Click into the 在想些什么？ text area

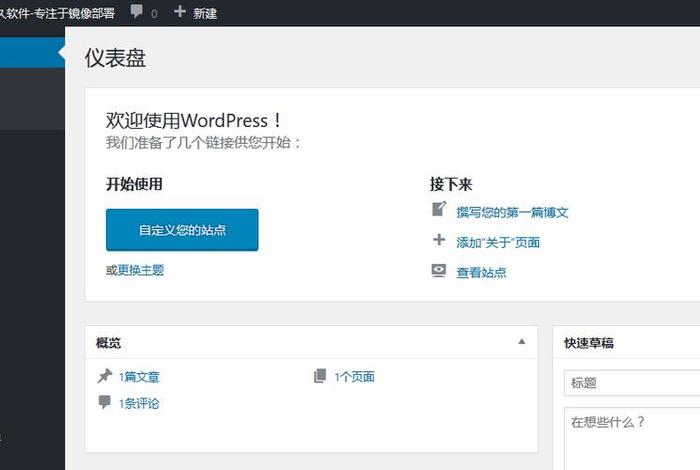(x=632, y=438)
